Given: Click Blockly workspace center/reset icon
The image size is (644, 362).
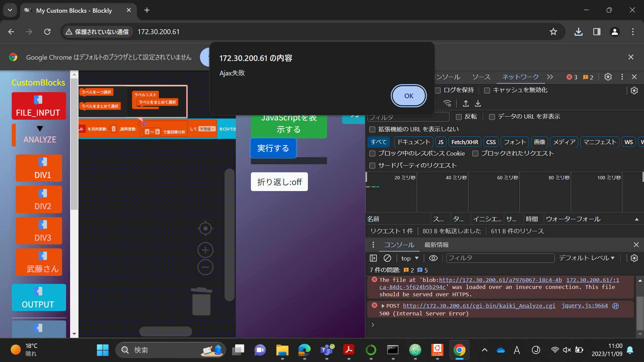Looking at the screenshot, I should [205, 229].
